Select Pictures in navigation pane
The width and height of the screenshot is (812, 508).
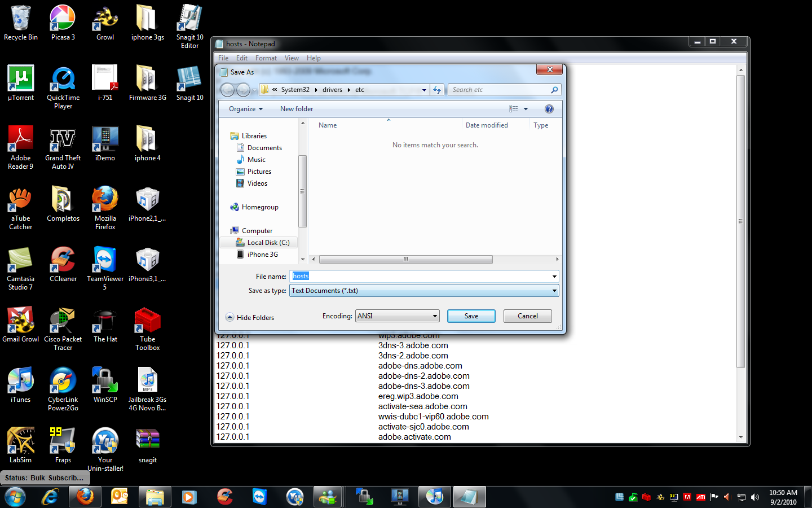pyautogui.click(x=254, y=172)
